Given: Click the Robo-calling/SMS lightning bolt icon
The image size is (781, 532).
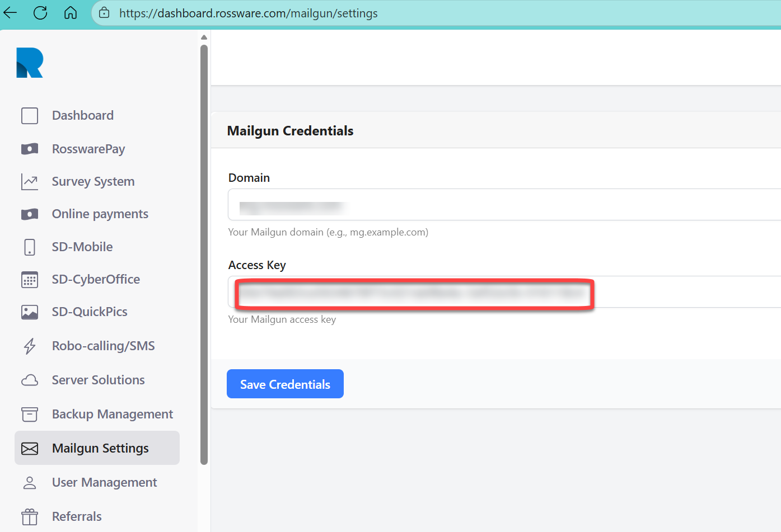Looking at the screenshot, I should coord(30,346).
